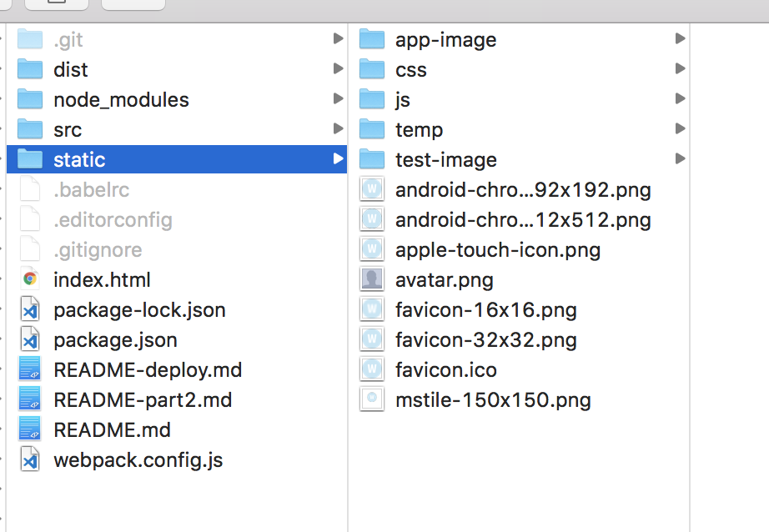Expand the src folder chevron
The image size is (769, 532).
[x=338, y=129]
